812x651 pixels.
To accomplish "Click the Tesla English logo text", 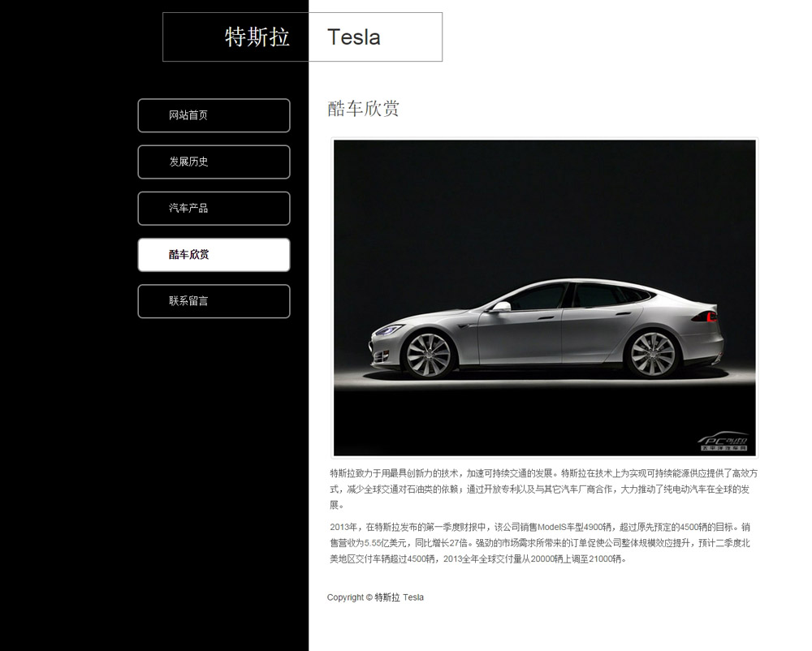I will (354, 37).
